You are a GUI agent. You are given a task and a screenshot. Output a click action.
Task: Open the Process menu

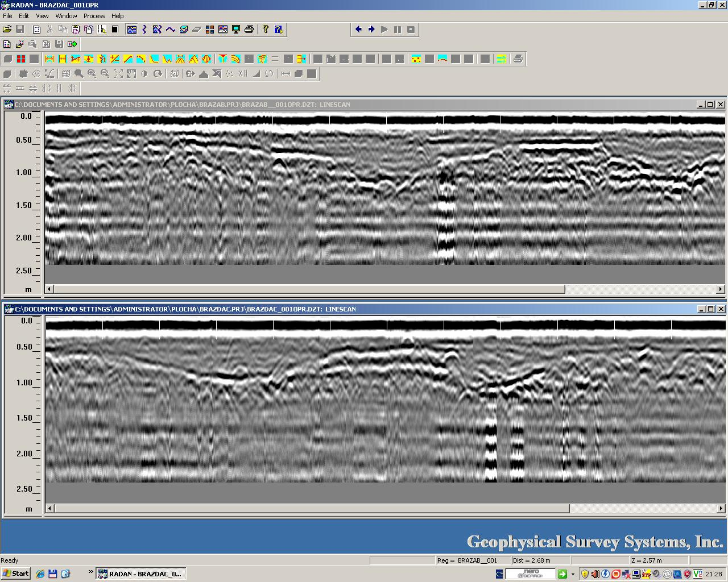(x=94, y=16)
